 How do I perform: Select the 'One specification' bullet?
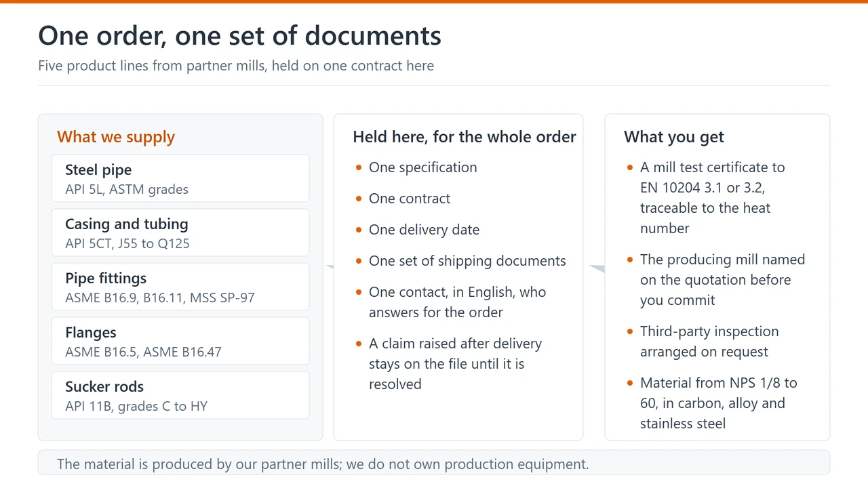(423, 167)
